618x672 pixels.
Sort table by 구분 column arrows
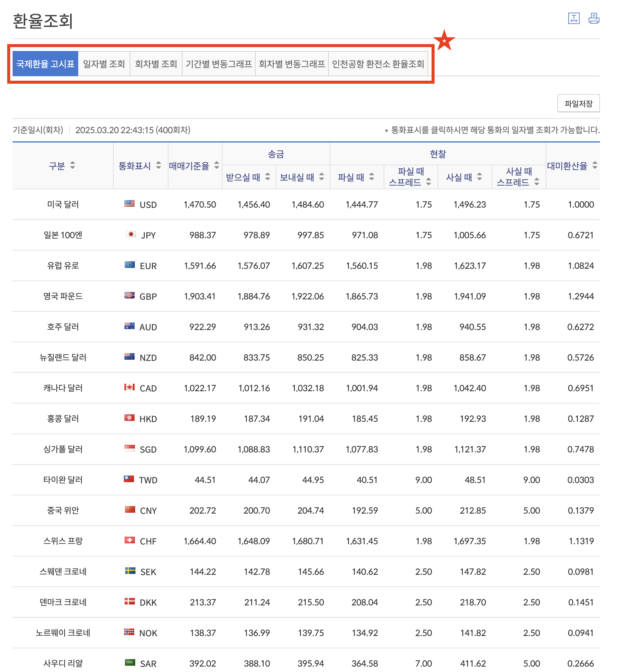(73, 165)
